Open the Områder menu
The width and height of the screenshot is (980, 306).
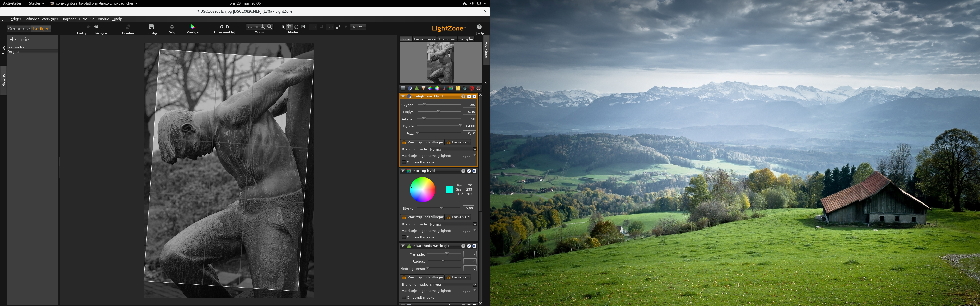click(68, 19)
